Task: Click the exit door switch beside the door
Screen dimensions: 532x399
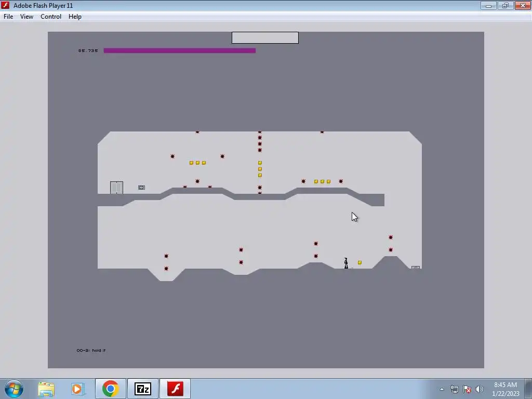Action: (141, 187)
